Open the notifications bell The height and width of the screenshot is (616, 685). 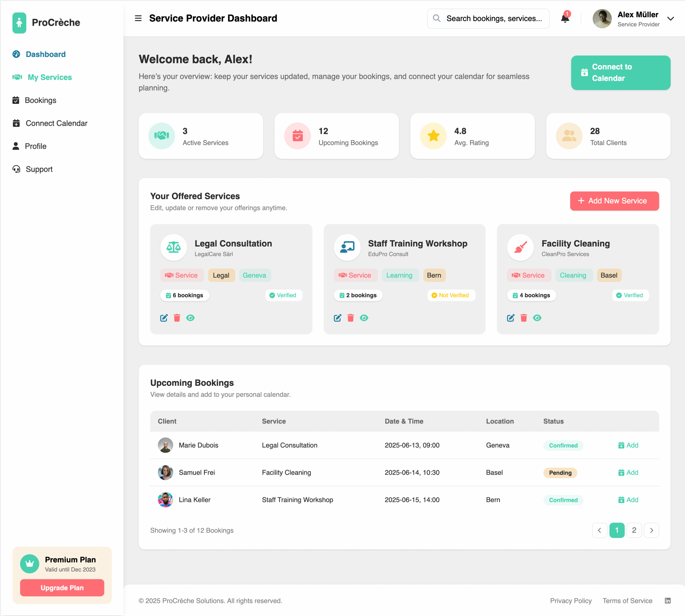(565, 18)
